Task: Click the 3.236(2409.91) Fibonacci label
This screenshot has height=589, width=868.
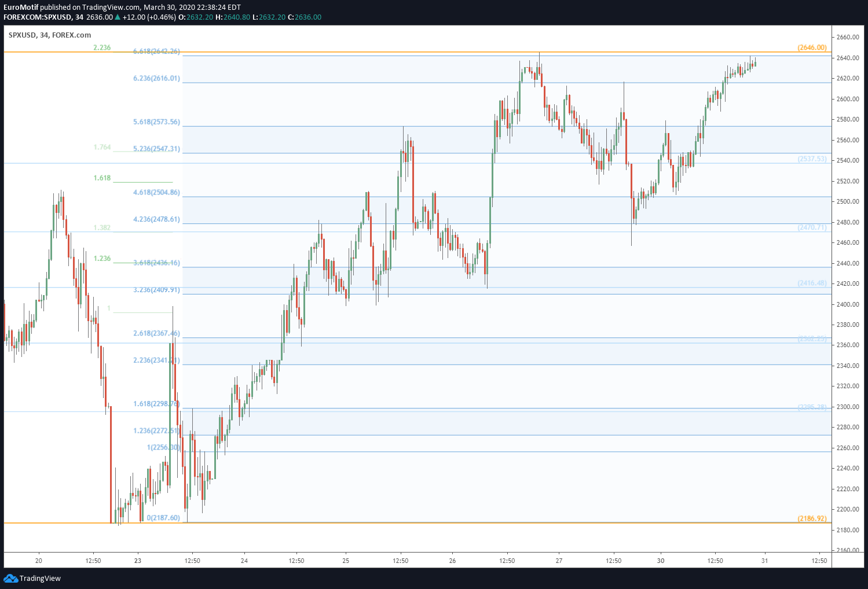Action: pos(156,290)
